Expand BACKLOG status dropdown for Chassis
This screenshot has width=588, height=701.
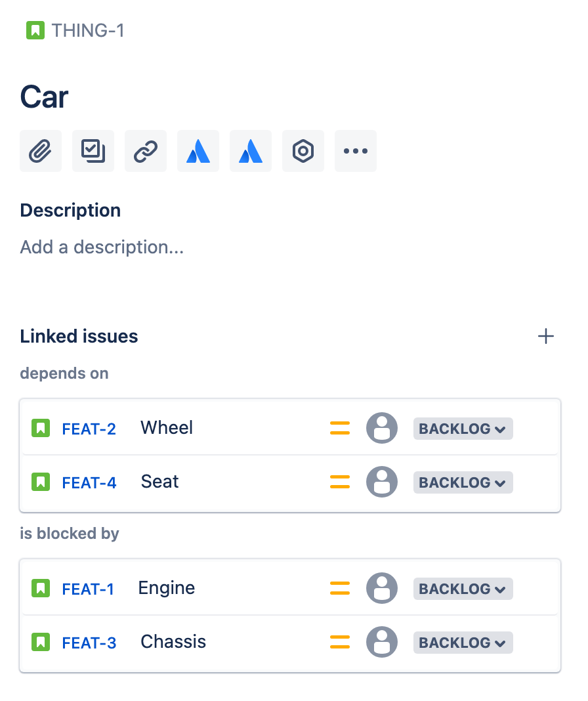tap(463, 643)
